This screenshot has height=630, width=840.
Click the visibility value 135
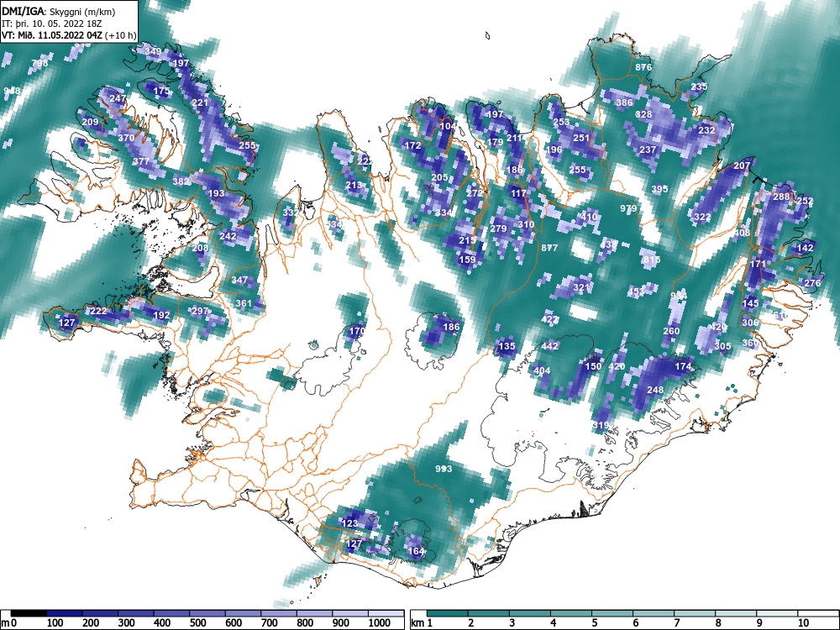pos(507,346)
